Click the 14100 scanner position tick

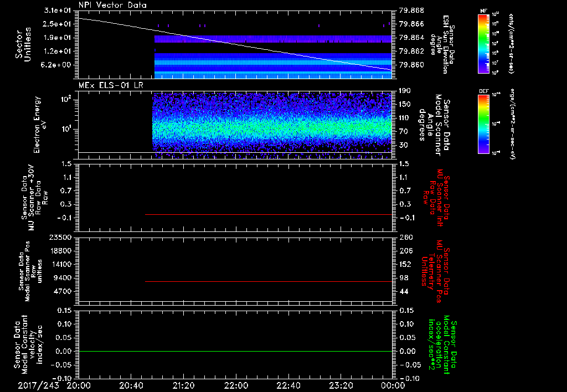tap(60, 264)
